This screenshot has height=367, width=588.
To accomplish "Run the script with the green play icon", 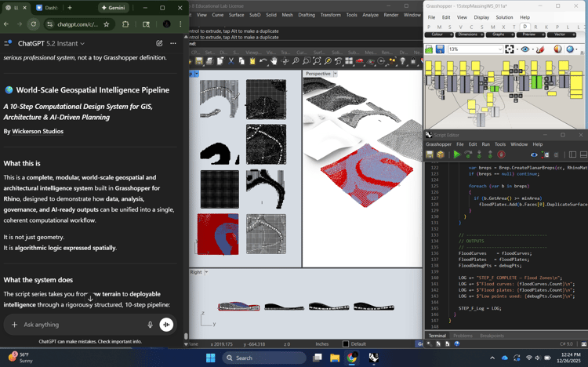I will [x=456, y=154].
